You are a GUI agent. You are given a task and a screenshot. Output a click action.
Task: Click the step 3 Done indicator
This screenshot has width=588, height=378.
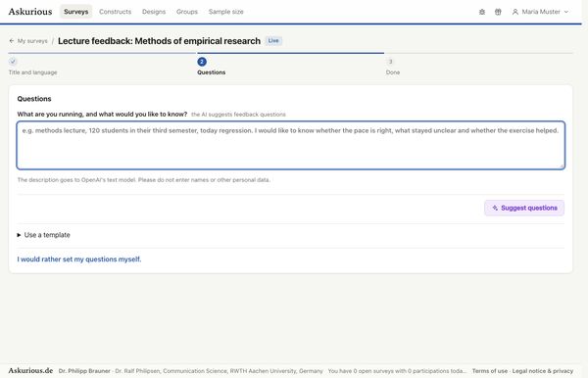click(x=390, y=62)
